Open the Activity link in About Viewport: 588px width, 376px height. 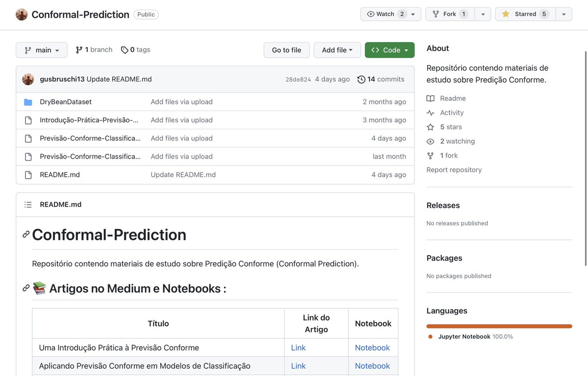tap(445, 113)
